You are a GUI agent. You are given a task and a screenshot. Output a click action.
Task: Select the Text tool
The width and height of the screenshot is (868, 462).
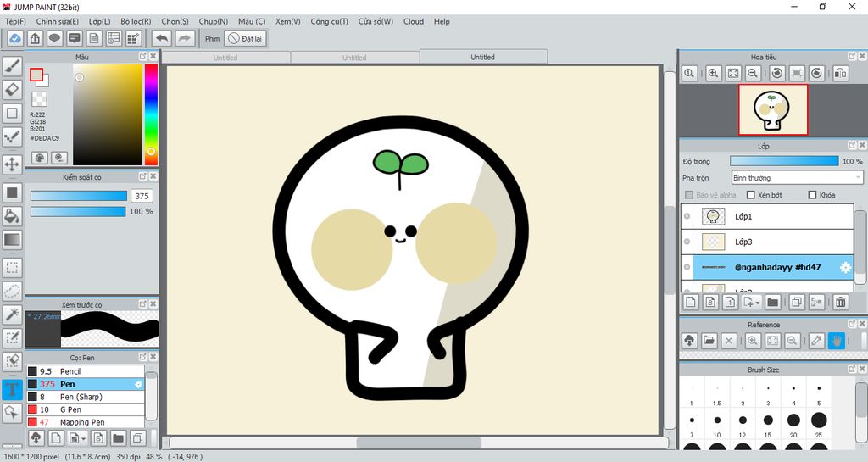pos(12,389)
